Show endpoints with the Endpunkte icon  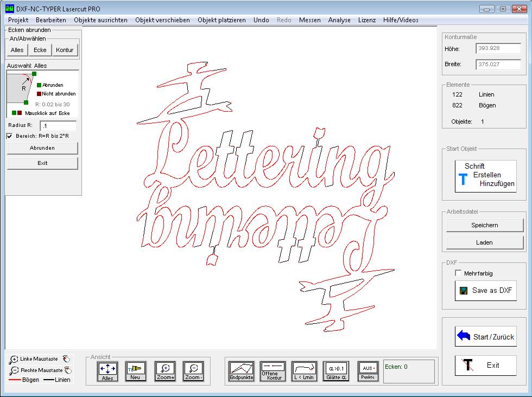(242, 372)
